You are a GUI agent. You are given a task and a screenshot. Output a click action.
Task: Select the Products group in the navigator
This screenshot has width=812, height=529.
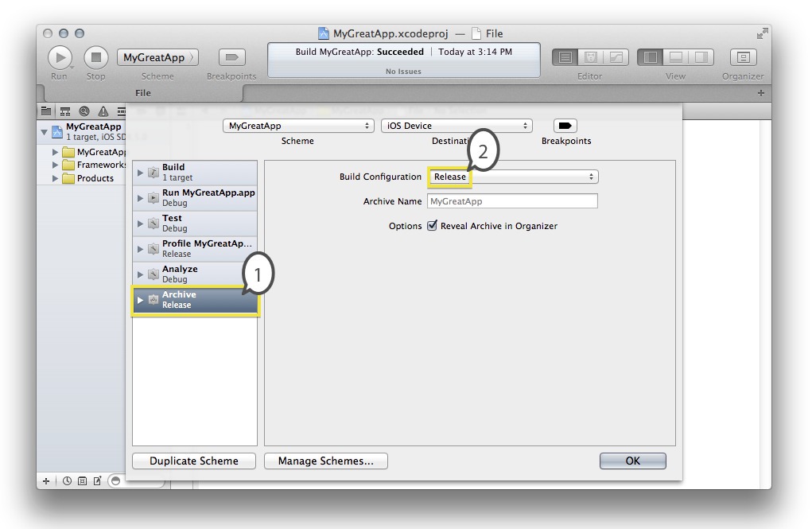pos(88,178)
